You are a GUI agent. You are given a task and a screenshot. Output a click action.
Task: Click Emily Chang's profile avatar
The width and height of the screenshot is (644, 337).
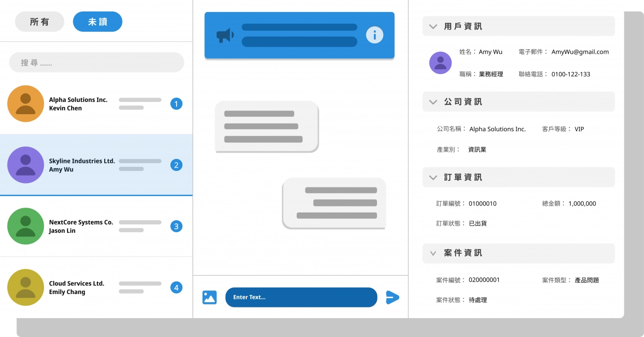point(25,287)
